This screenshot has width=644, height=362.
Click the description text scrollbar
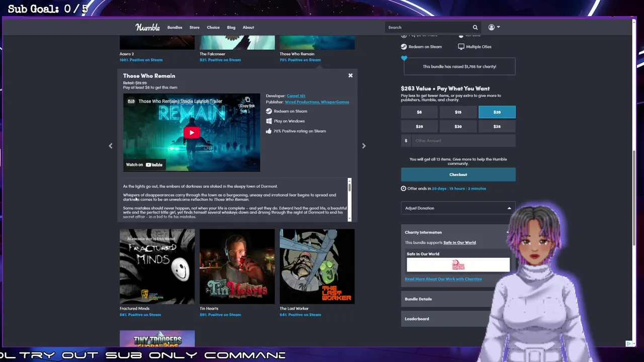click(349, 187)
